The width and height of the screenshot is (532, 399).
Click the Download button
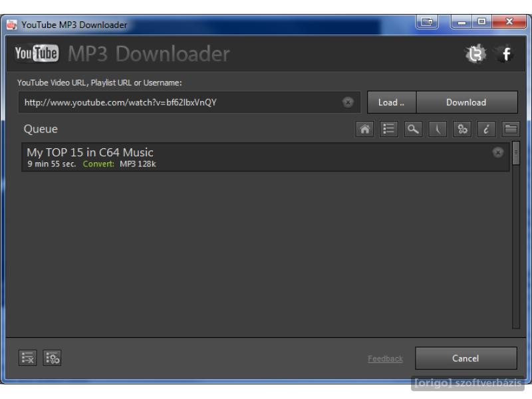click(467, 102)
